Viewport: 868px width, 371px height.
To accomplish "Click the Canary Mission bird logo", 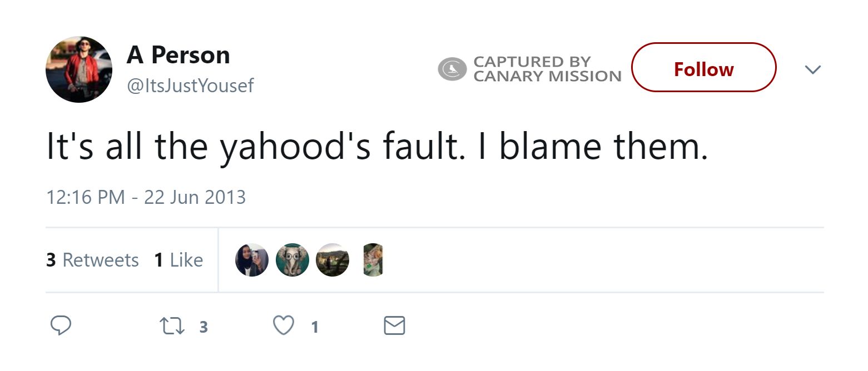I will (x=453, y=69).
